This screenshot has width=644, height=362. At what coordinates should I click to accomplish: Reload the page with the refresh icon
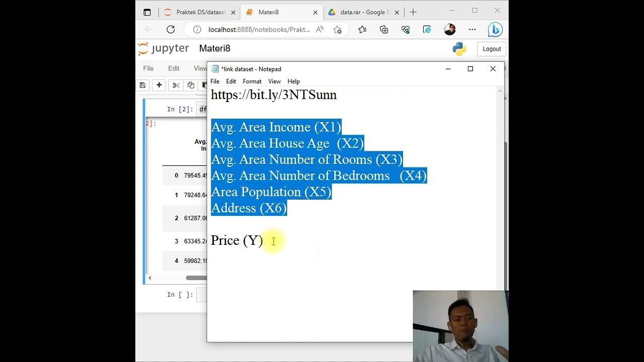(171, 30)
